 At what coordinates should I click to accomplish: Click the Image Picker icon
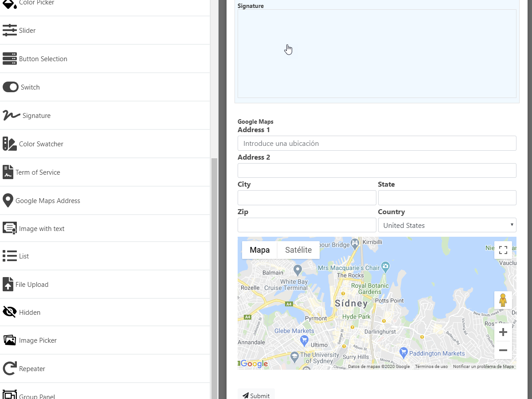coord(10,340)
